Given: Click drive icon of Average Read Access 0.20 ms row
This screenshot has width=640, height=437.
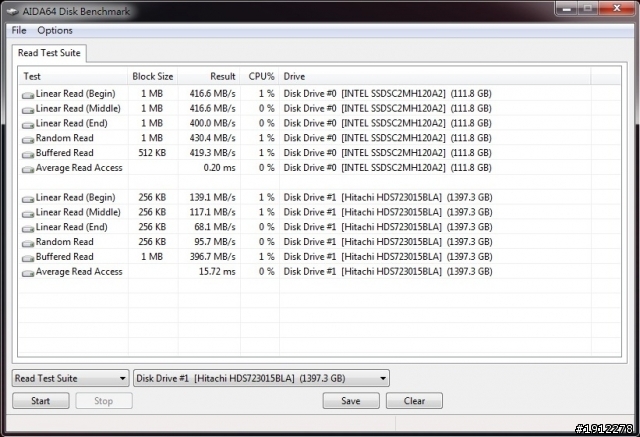Looking at the screenshot, I should pyautogui.click(x=28, y=169).
